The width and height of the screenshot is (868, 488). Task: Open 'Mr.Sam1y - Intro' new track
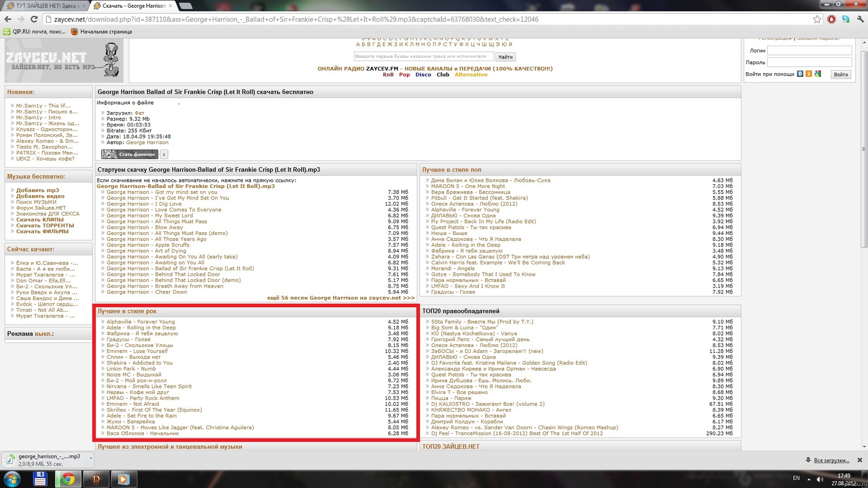38,118
